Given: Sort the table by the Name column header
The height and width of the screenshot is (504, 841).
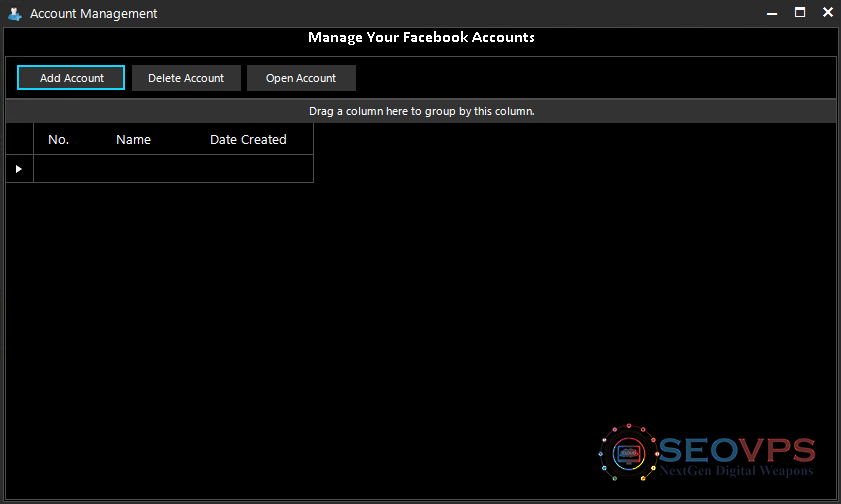Looking at the screenshot, I should click(134, 139).
